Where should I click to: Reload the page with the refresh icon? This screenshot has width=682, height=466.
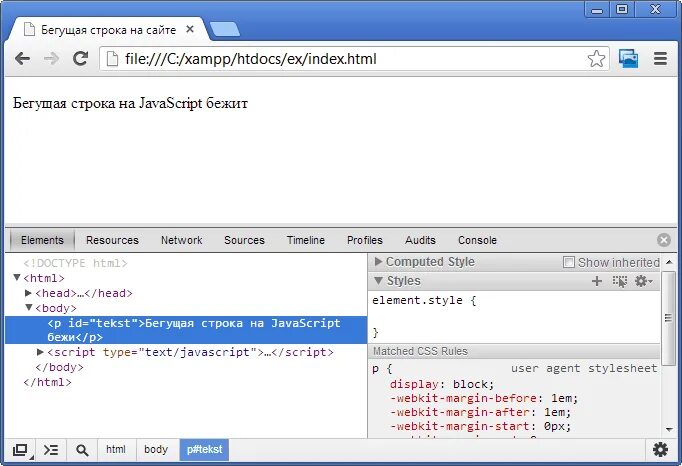80,58
